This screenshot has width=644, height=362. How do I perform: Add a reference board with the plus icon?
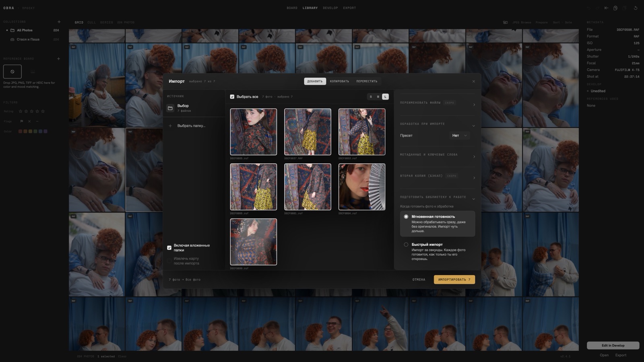click(59, 59)
